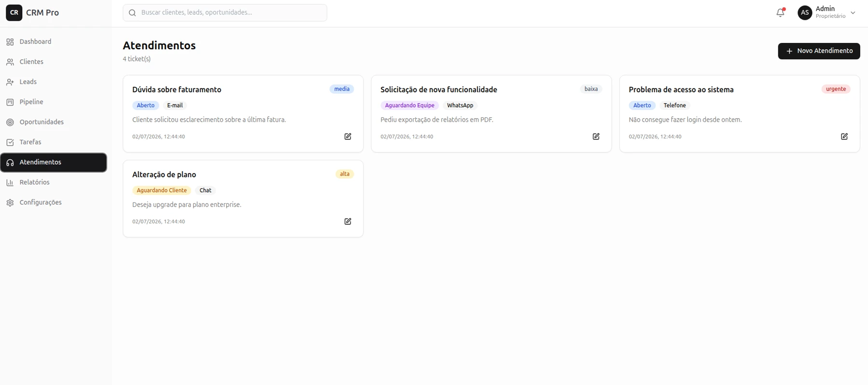The width and height of the screenshot is (868, 385).
Task: Click Aberto status on faturamento ticket
Action: [x=146, y=106]
